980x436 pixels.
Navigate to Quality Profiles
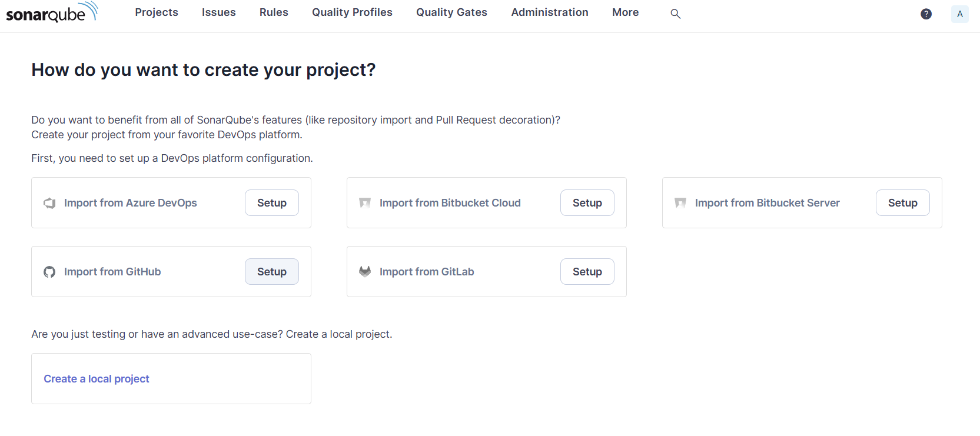click(352, 12)
